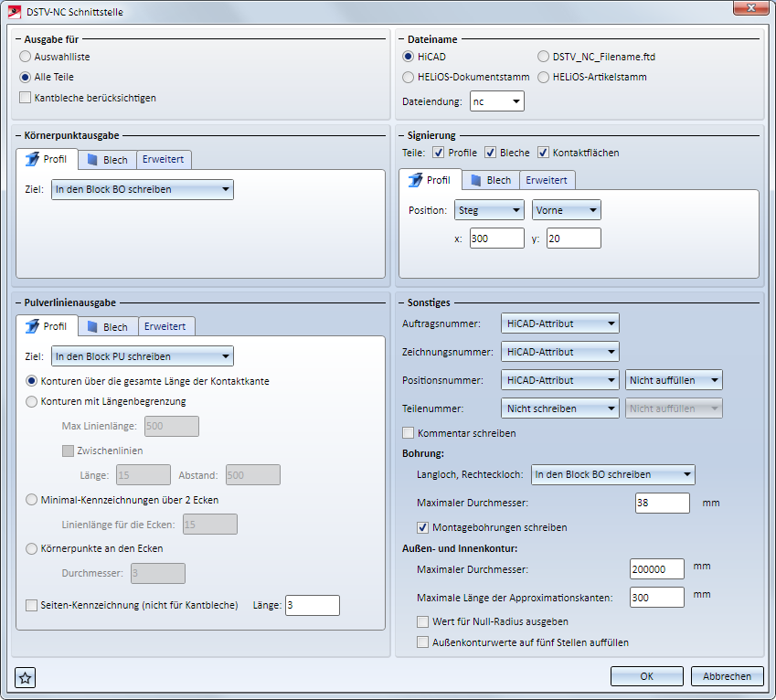Select Konturen mit Längenbegrenzung option
The image size is (776, 700).
coord(31,401)
